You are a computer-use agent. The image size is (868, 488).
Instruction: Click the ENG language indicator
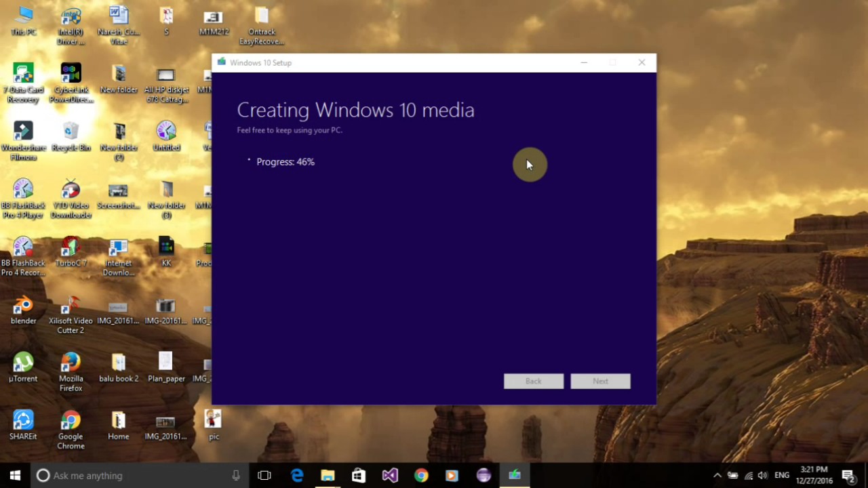click(782, 475)
